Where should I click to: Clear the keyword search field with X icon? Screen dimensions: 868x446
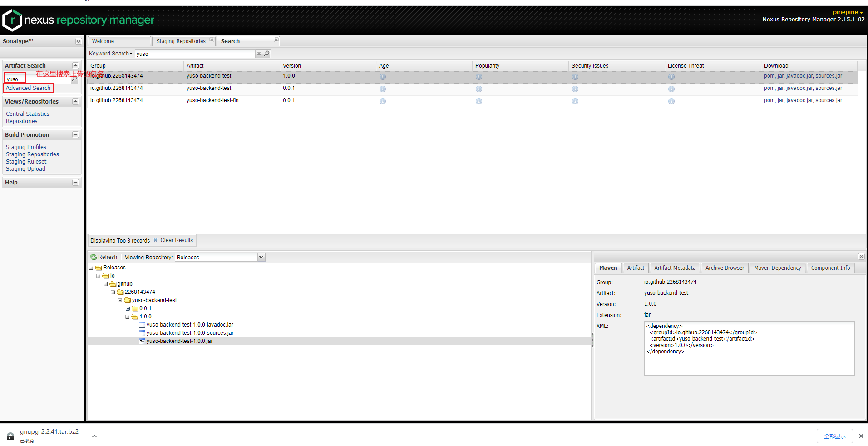click(259, 54)
